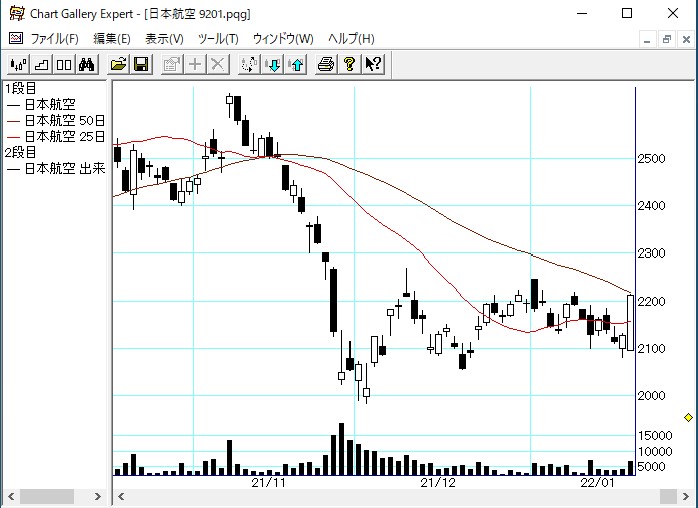
Task: Open the 表示(V) menu
Action: (164, 39)
